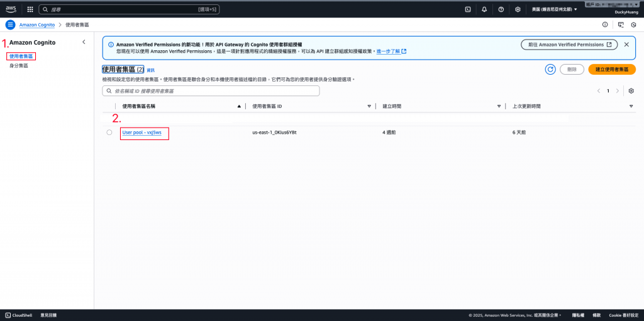The width and height of the screenshot is (644, 321).
Task: Open the info panel icon at top right
Action: click(605, 24)
